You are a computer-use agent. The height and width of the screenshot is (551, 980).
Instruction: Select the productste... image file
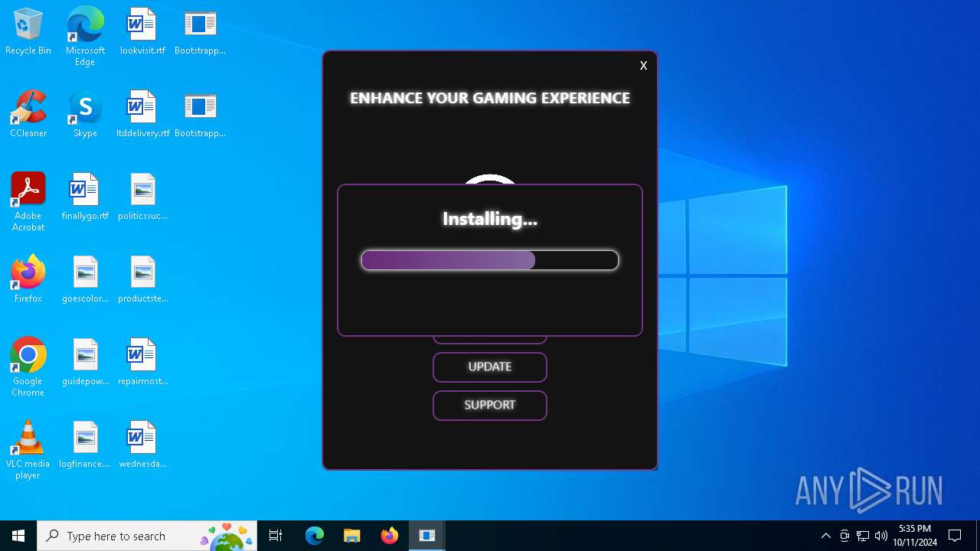[142, 280]
